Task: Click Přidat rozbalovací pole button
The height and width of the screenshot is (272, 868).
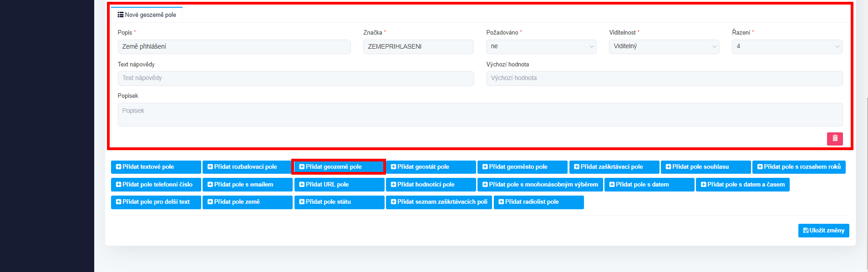Action: pos(247,167)
